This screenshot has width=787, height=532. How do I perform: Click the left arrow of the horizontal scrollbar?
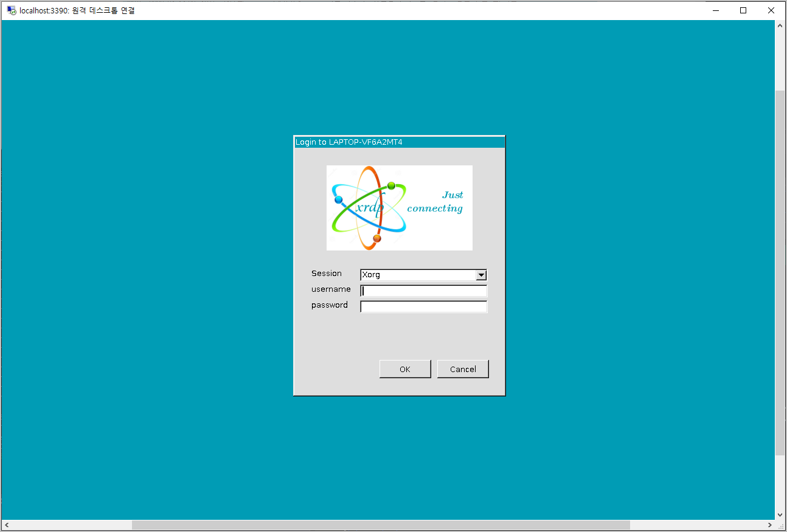[x=7, y=525]
